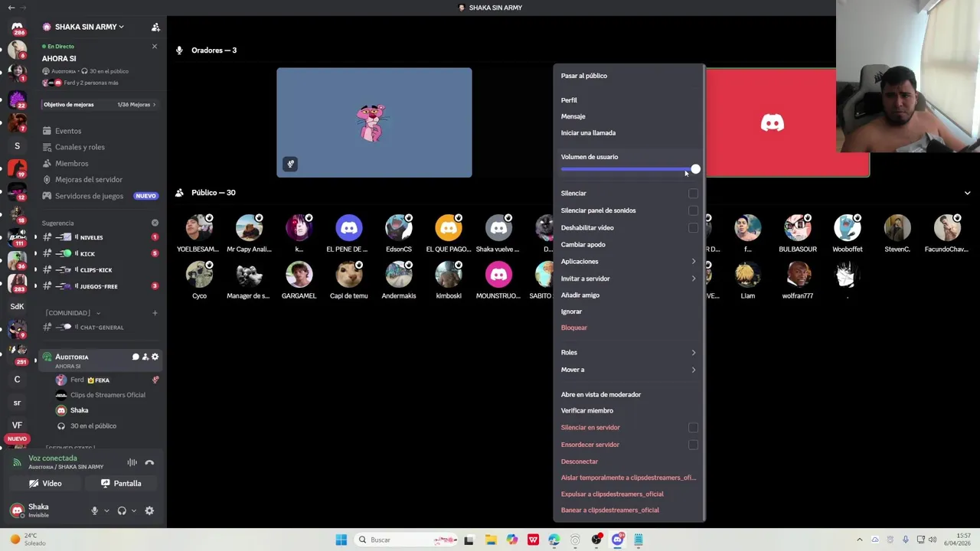Select Iniciar una llamada
The image size is (980, 551).
(588, 132)
